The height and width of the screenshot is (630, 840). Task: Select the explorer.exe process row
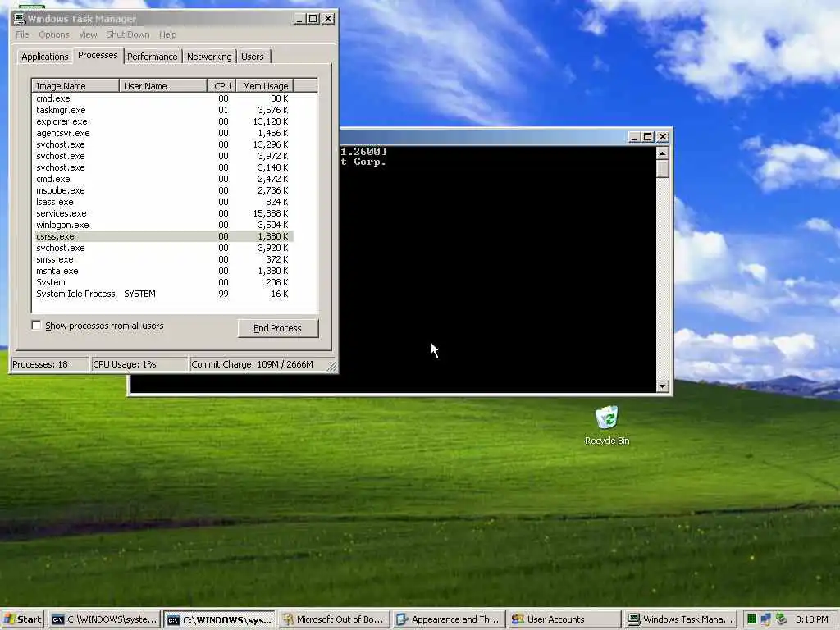pyautogui.click(x=162, y=121)
